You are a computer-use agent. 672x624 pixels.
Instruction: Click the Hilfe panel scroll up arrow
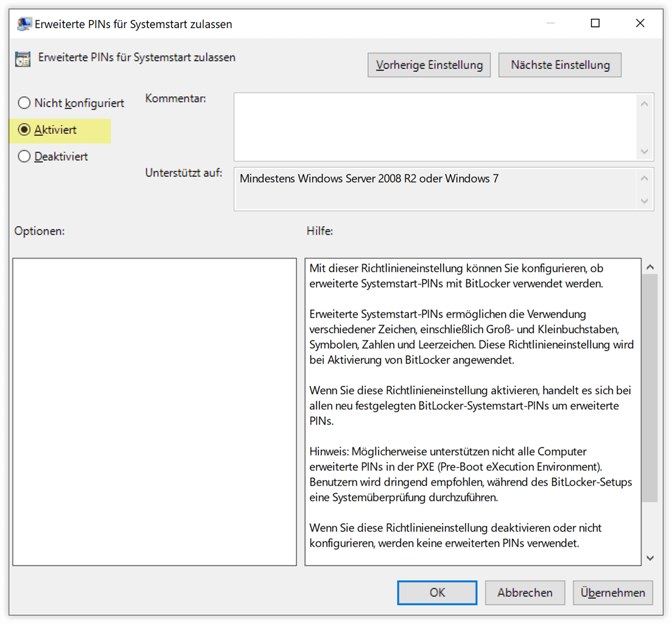coord(649,267)
